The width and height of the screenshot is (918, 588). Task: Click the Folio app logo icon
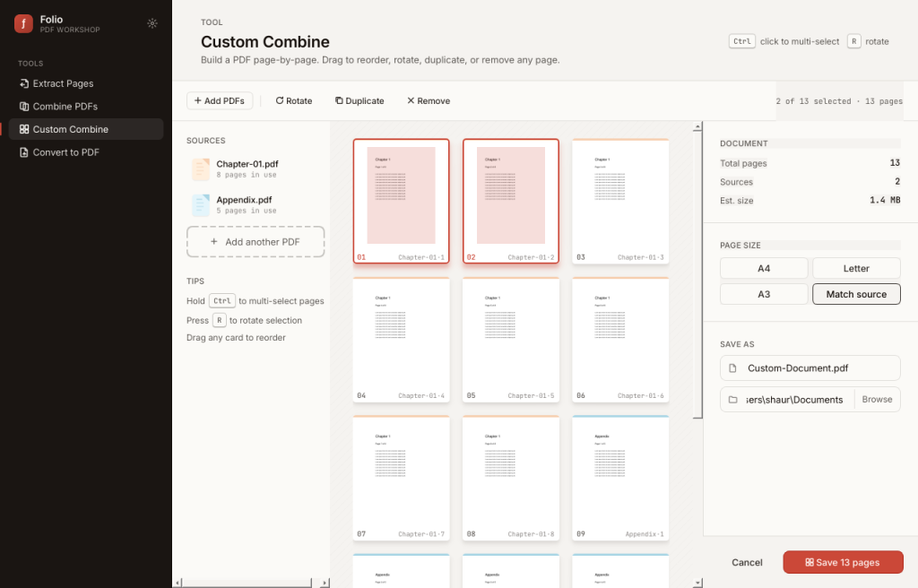click(x=23, y=23)
